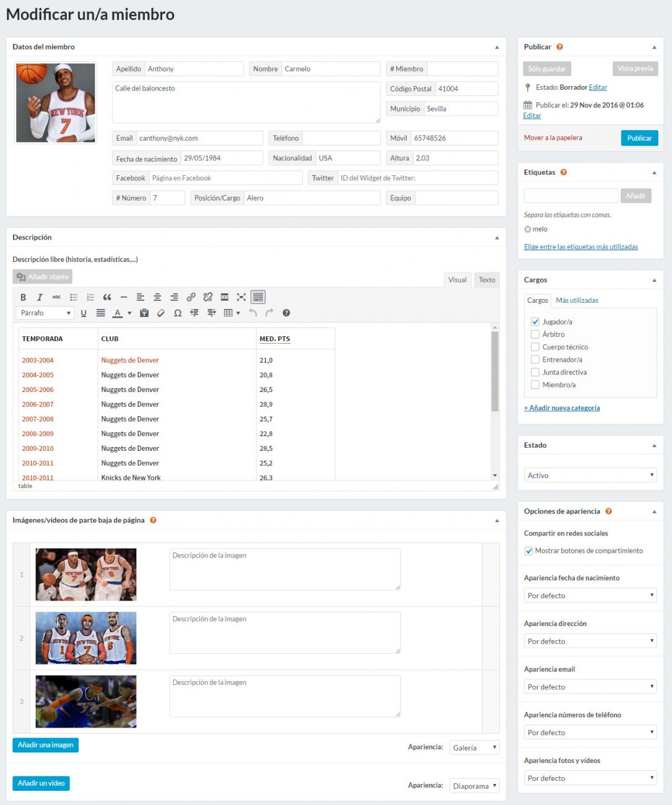Image resolution: width=672 pixels, height=805 pixels.
Task: Justify text alignment
Action: tap(100, 313)
